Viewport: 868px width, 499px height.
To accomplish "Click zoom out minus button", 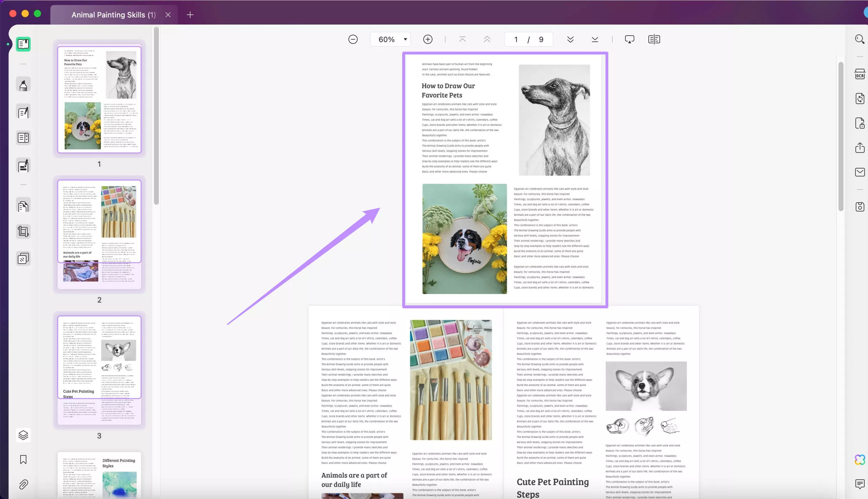I will pos(352,39).
